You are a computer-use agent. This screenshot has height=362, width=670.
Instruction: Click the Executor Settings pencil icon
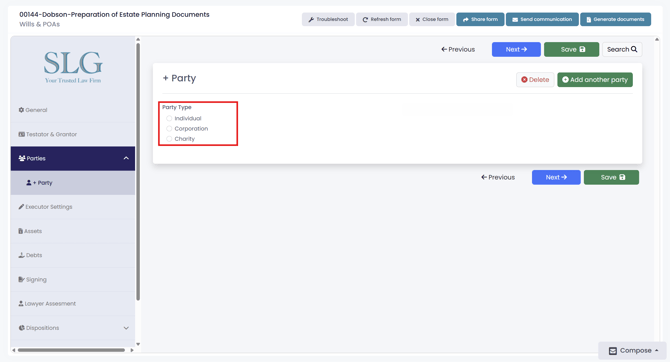tap(21, 207)
